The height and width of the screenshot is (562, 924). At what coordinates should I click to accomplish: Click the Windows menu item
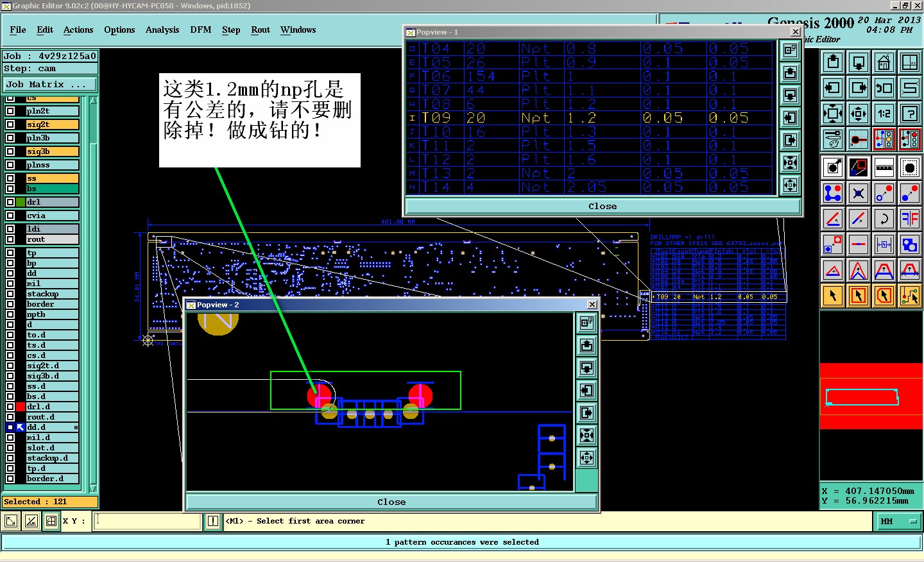click(x=298, y=30)
